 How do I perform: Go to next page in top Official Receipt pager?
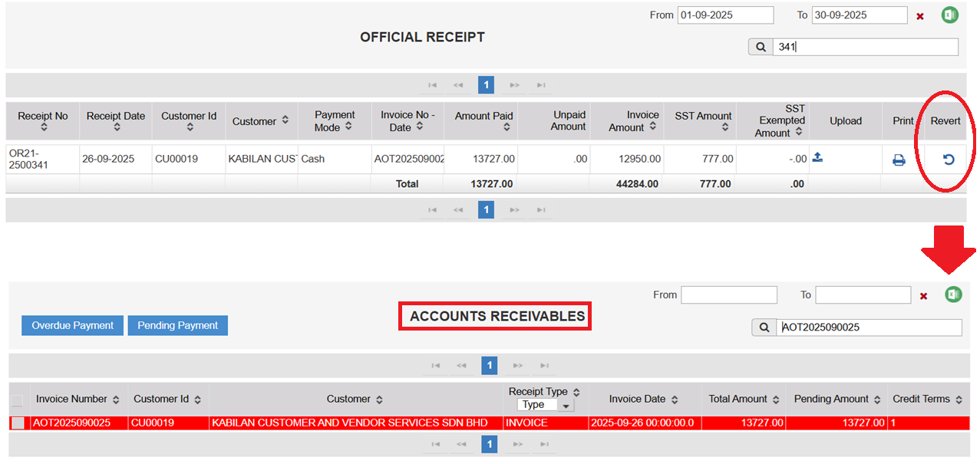[x=515, y=85]
